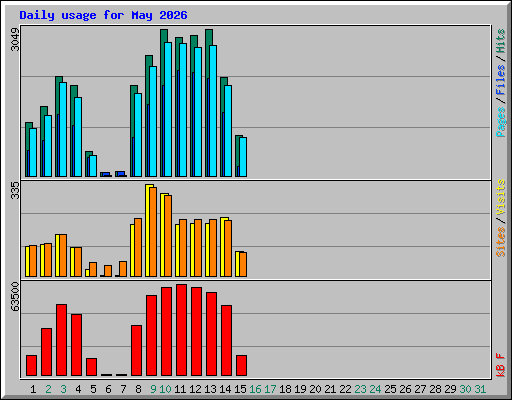Click the orange sites bar for day 6

[x=108, y=271]
